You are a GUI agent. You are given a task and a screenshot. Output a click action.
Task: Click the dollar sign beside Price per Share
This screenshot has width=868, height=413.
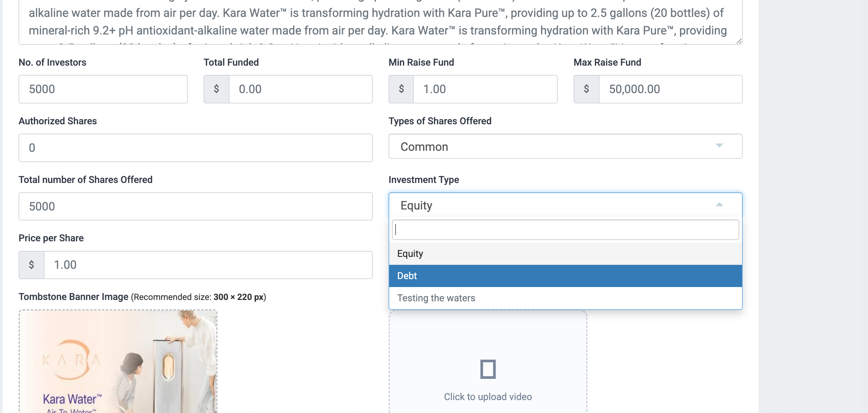pos(31,265)
